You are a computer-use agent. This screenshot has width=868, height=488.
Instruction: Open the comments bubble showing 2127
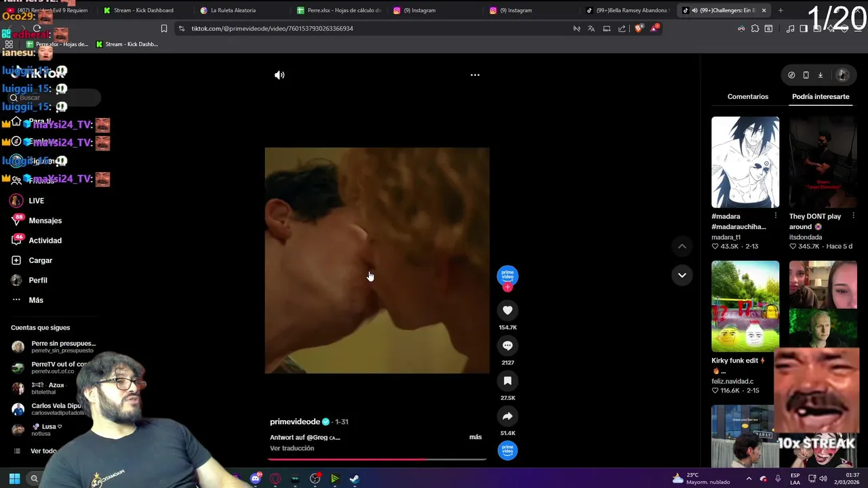(x=507, y=346)
